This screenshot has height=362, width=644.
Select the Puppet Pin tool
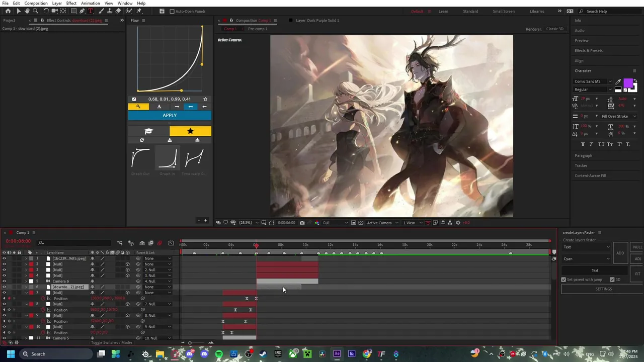point(139,11)
